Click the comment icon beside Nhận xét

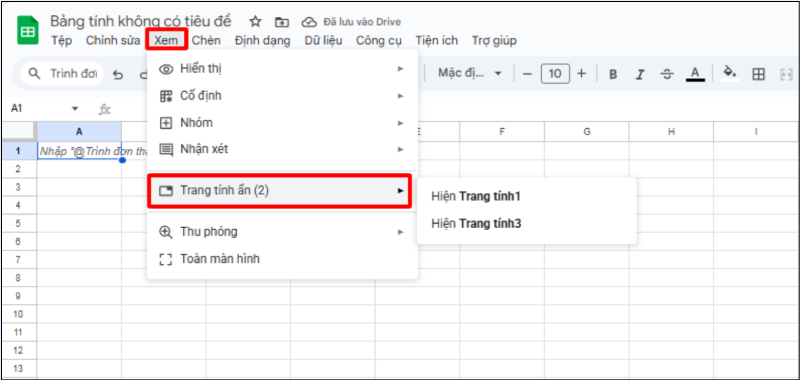166,149
